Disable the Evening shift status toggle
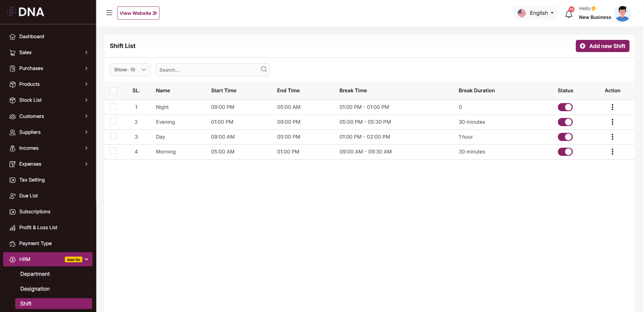This screenshot has width=644, height=312. 565,122
